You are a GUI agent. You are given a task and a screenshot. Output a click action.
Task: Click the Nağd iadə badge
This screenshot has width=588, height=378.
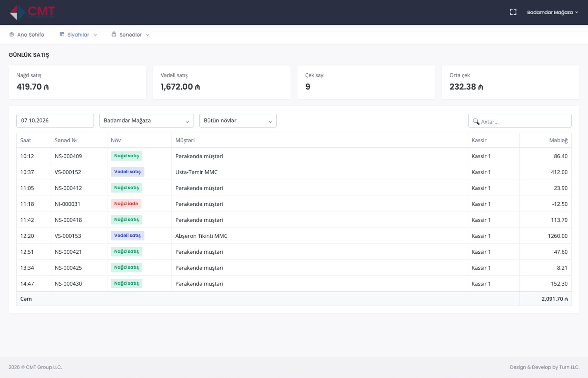126,204
